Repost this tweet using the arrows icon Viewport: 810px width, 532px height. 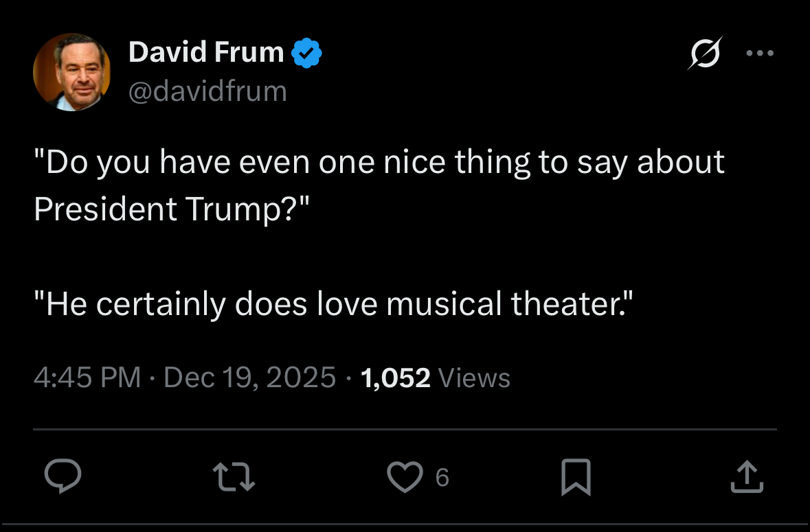pyautogui.click(x=234, y=477)
